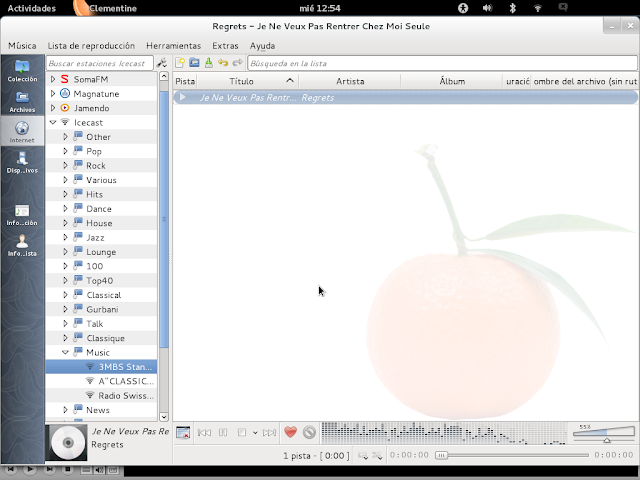Toggle the repeat mode button
This screenshot has height=480, width=640.
(x=363, y=456)
